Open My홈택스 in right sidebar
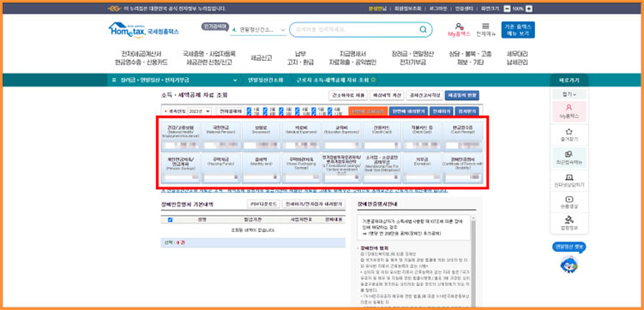This screenshot has width=644, height=310. click(x=569, y=111)
